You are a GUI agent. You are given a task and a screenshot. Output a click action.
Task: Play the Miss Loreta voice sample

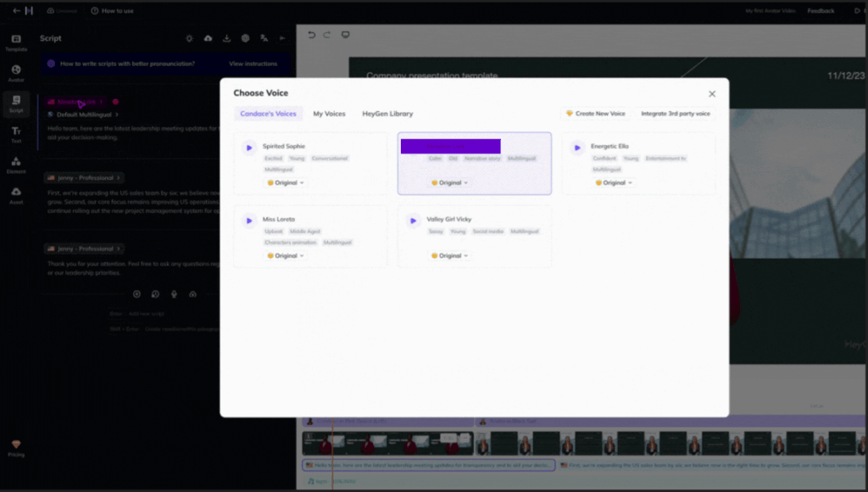pyautogui.click(x=249, y=221)
